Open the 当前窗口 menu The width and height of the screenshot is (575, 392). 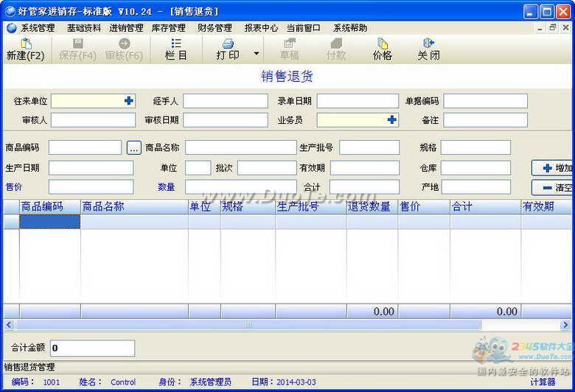pyautogui.click(x=303, y=28)
